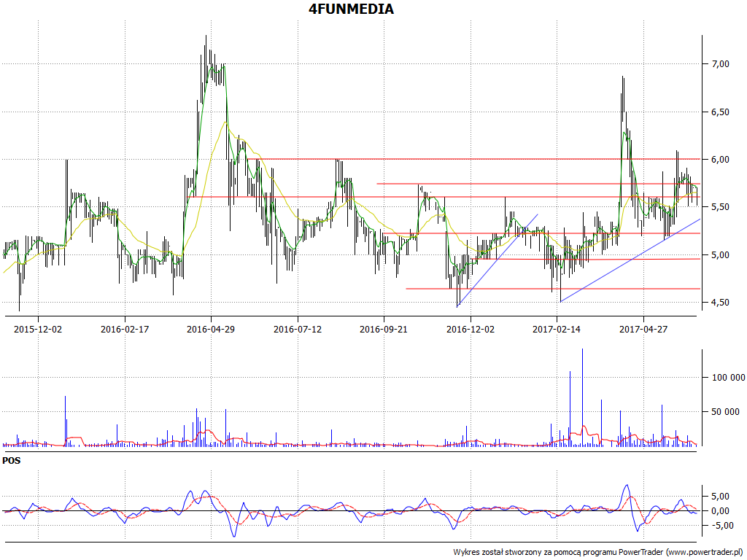Select the tallest volume bar of early 2017
The width and height of the screenshot is (747, 560).
582,397
